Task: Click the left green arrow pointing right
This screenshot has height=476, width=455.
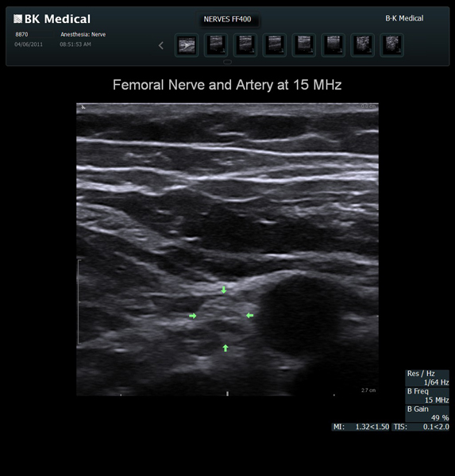Action: click(192, 316)
